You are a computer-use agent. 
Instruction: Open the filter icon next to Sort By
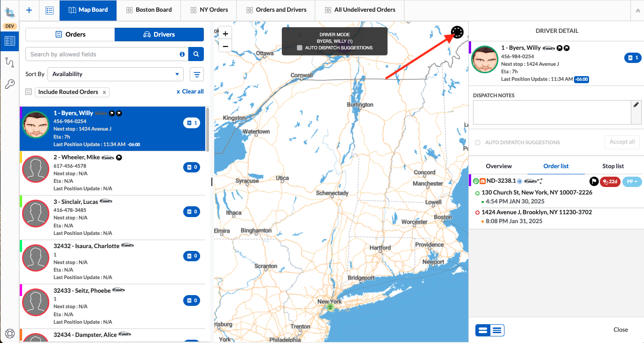point(197,74)
